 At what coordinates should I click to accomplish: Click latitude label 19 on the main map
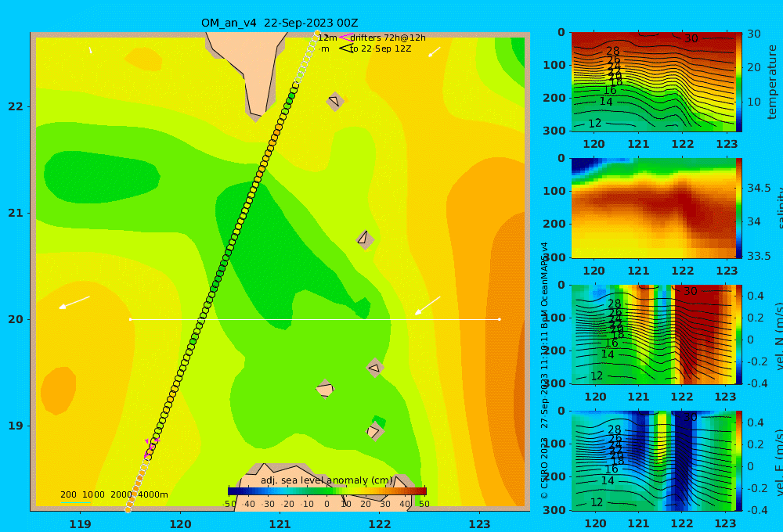(16, 426)
